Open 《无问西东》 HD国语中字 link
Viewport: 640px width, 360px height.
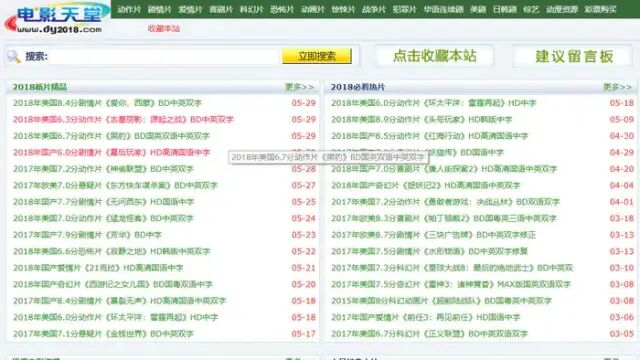click(103, 202)
